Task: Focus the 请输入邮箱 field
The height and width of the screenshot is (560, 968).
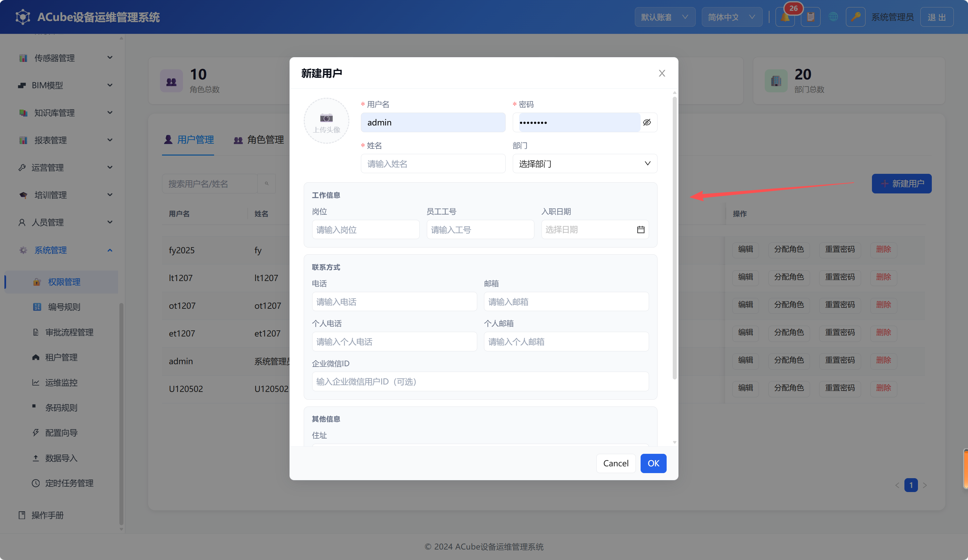Action: click(566, 302)
